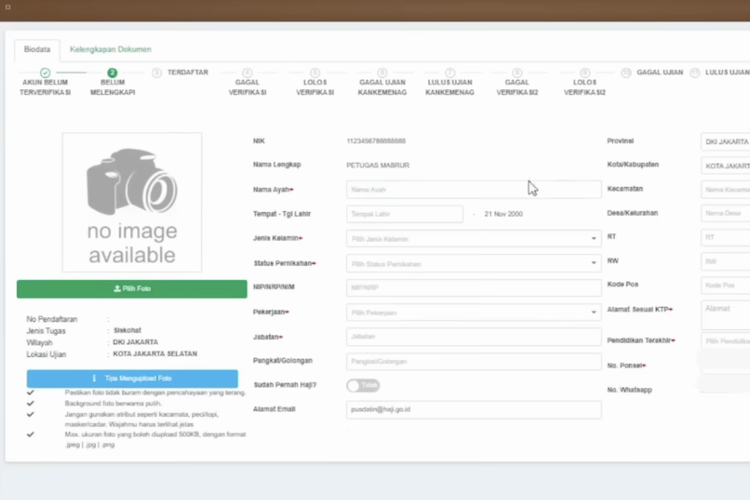The height and width of the screenshot is (500, 750).
Task: Switch to the Kelengkapan Dokumen tab
Action: (110, 49)
